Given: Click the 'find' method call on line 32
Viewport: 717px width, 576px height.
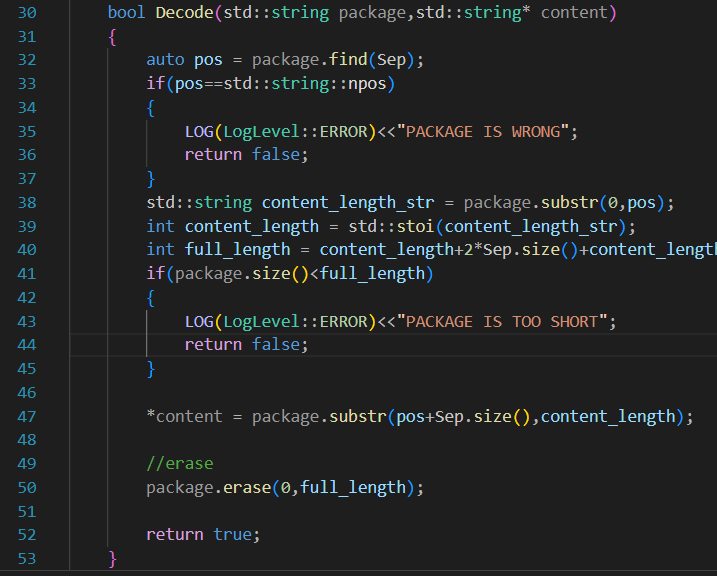Looking at the screenshot, I should coord(348,60).
